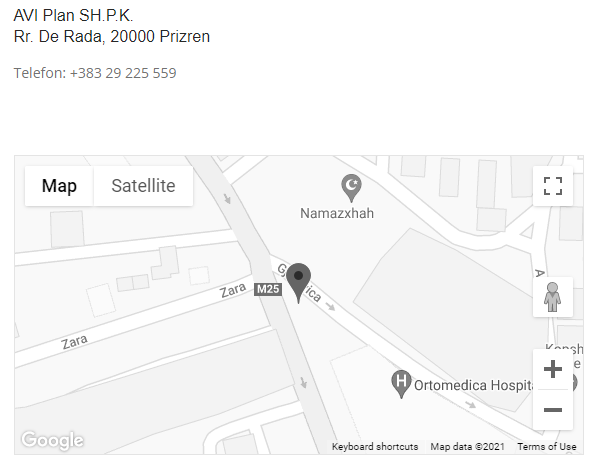Viewport: 600px width, 468px height.
Task: Switch to Map view
Action: 59,186
